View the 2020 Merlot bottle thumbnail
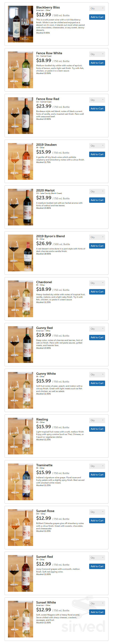This screenshot has width=114, height=644. tap(20, 207)
